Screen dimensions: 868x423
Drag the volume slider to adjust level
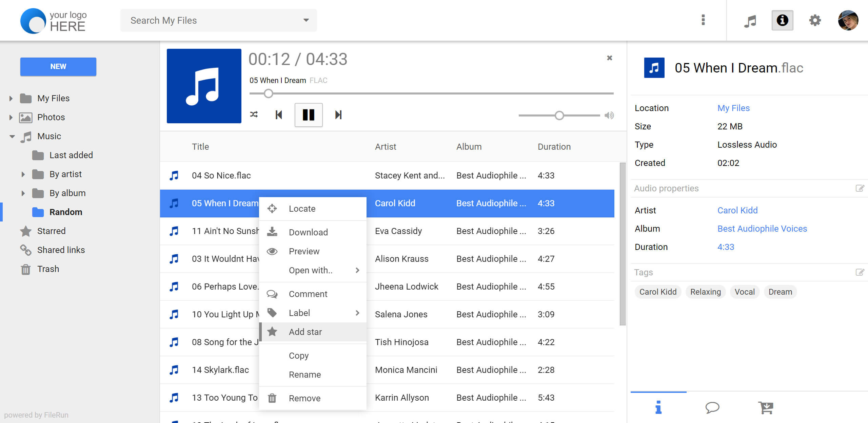(559, 115)
